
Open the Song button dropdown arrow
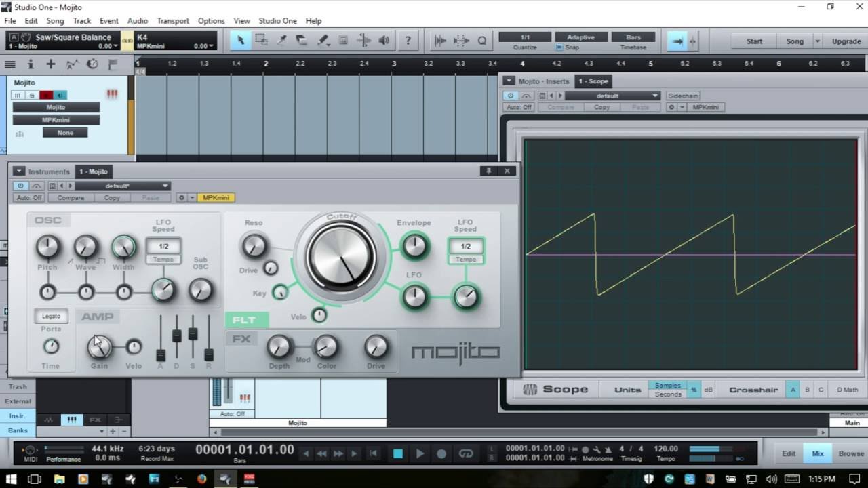(817, 41)
